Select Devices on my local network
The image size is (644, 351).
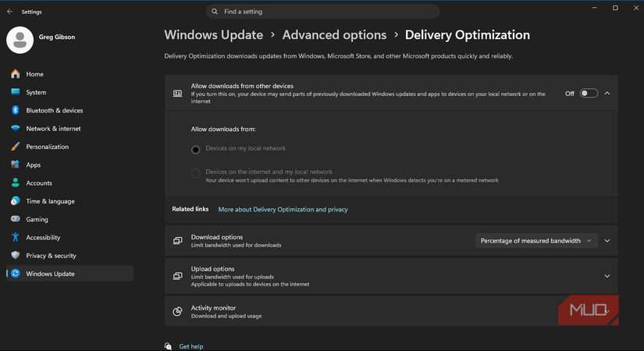tap(195, 150)
